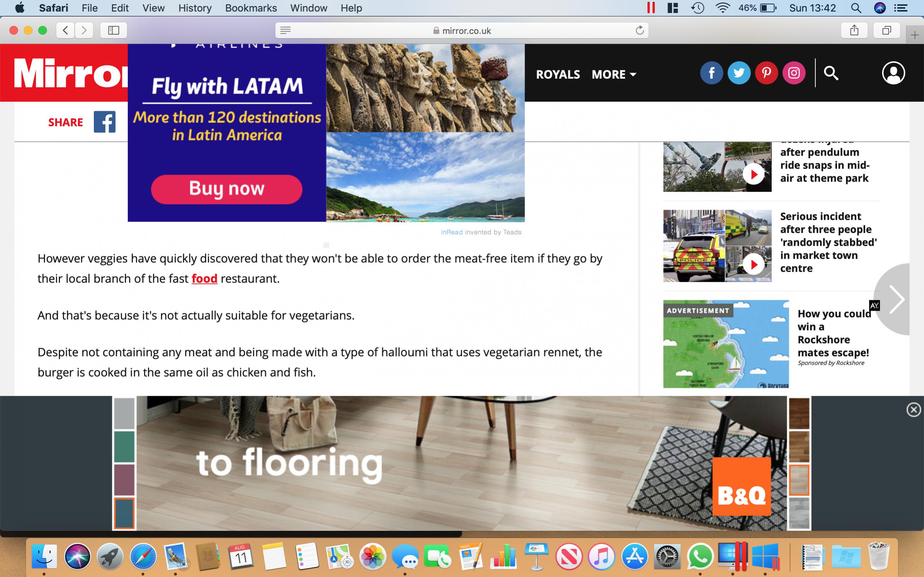Go forward with Safari's forward arrow

pyautogui.click(x=84, y=30)
